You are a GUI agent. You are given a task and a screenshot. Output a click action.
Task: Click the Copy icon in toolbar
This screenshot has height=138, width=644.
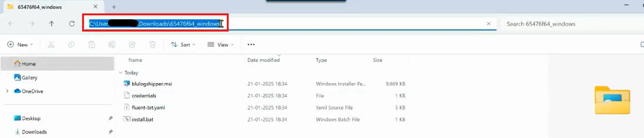[x=72, y=45]
